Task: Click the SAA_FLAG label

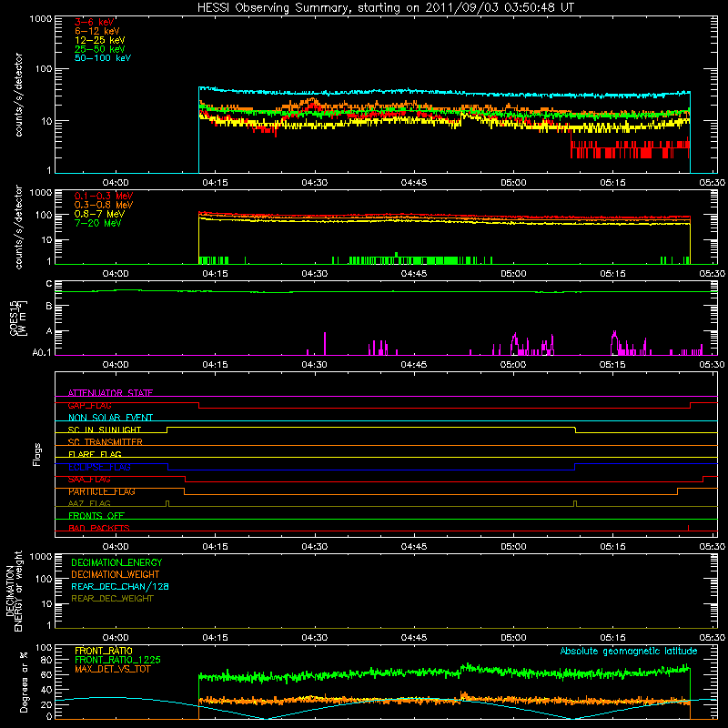Action: pyautogui.click(x=89, y=480)
